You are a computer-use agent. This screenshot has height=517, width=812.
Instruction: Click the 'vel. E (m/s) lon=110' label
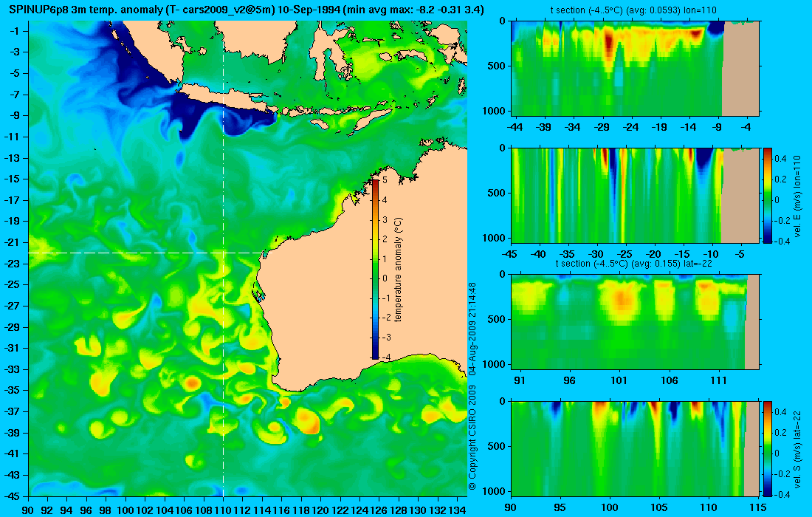797,195
